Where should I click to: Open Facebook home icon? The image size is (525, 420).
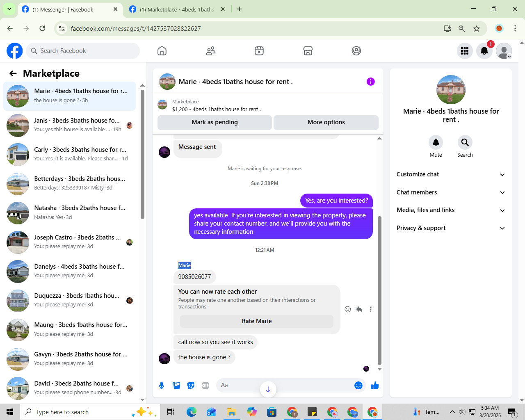pos(162,51)
